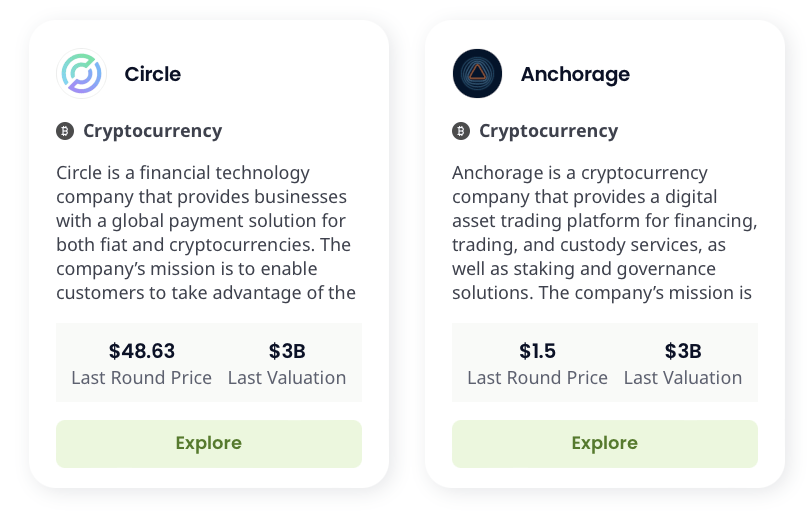The image size is (810, 512).
Task: Click Last Valuation label in Anchorage card
Action: [x=682, y=378]
